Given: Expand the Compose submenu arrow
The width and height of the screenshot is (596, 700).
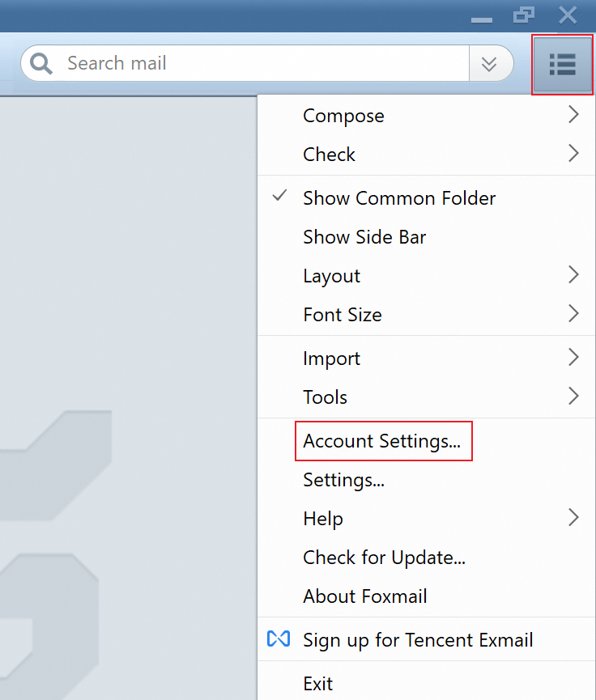Looking at the screenshot, I should click(x=573, y=116).
